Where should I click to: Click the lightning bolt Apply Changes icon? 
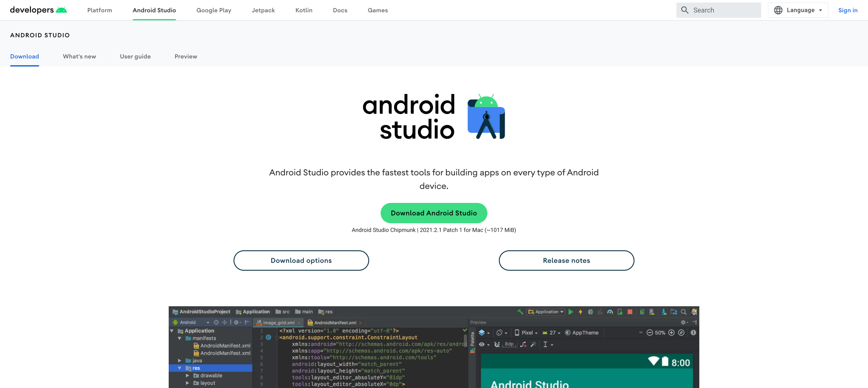click(x=581, y=312)
